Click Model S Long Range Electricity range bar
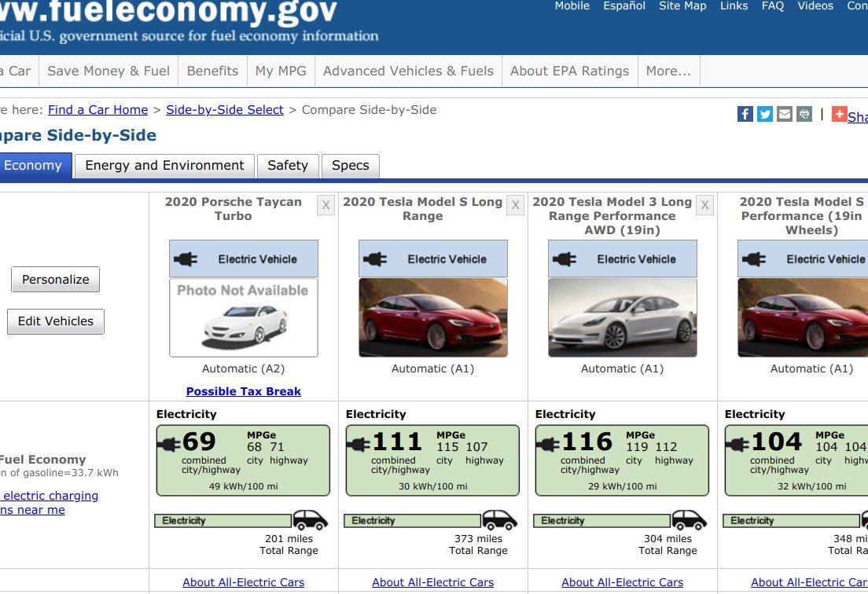Image resolution: width=868 pixels, height=594 pixels. [x=413, y=520]
